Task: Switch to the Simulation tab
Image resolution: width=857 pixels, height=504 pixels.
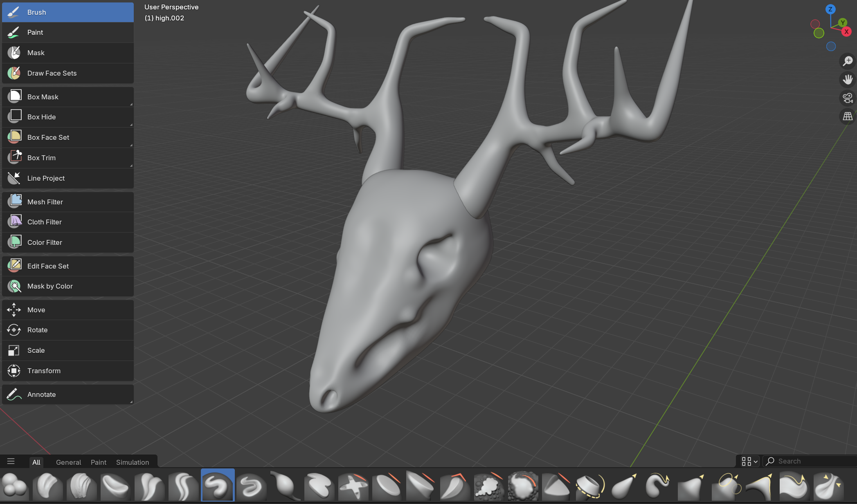Action: pyautogui.click(x=132, y=462)
